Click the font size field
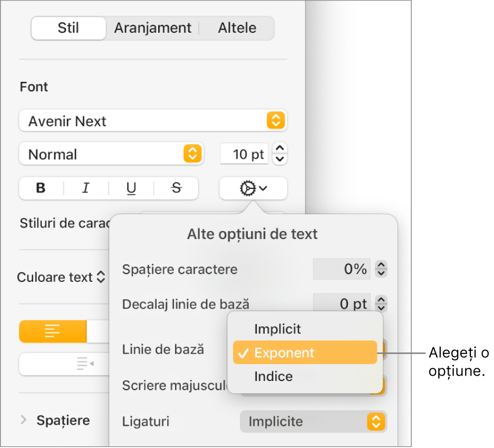Viewport: 494px width, 448px height. [x=244, y=154]
